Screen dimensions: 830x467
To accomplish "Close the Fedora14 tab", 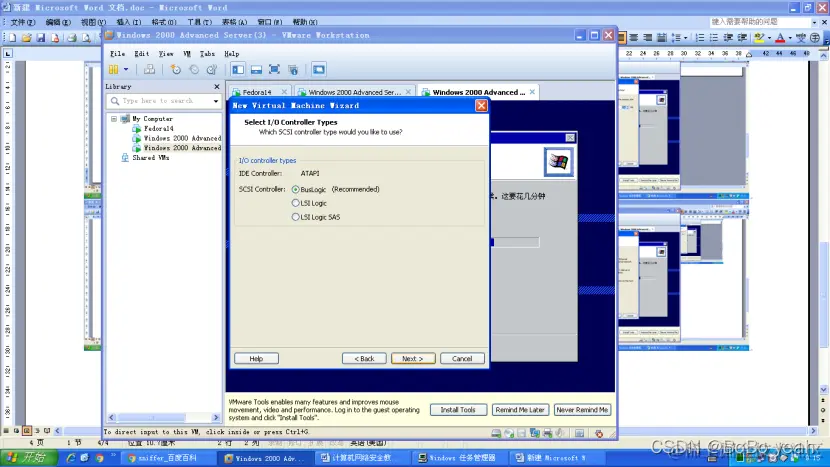I will 284,92.
